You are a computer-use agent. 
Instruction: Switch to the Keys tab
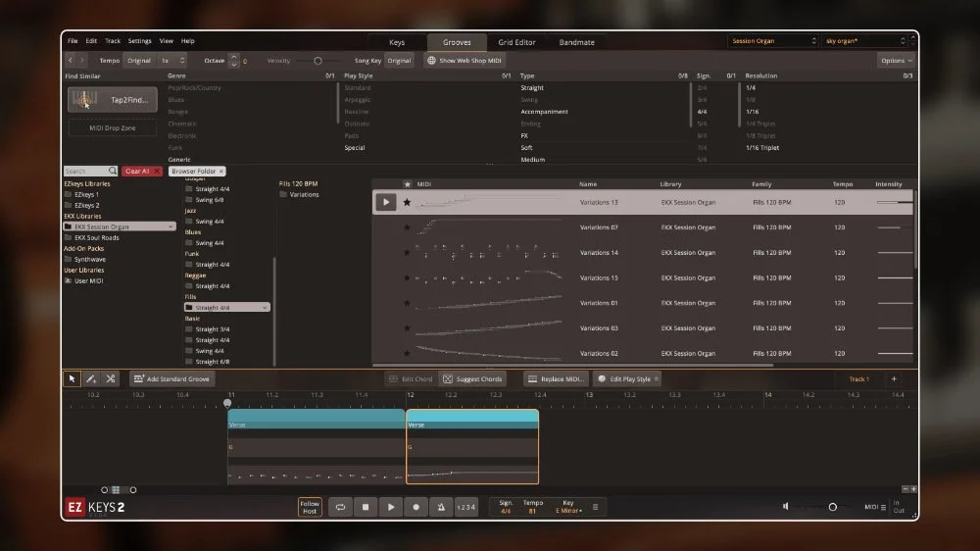(x=397, y=42)
